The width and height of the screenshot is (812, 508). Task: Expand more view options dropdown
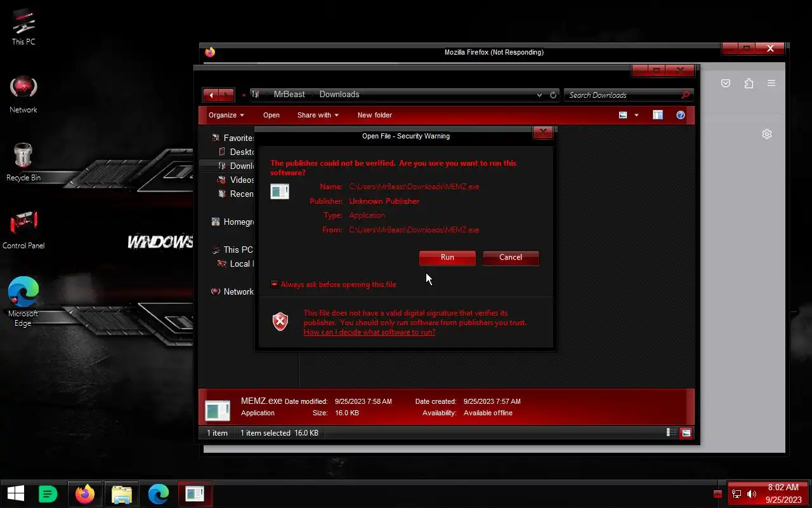[636, 115]
